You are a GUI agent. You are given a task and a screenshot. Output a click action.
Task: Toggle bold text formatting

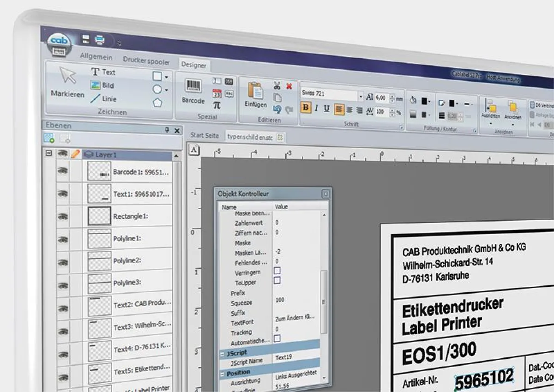[x=305, y=109]
